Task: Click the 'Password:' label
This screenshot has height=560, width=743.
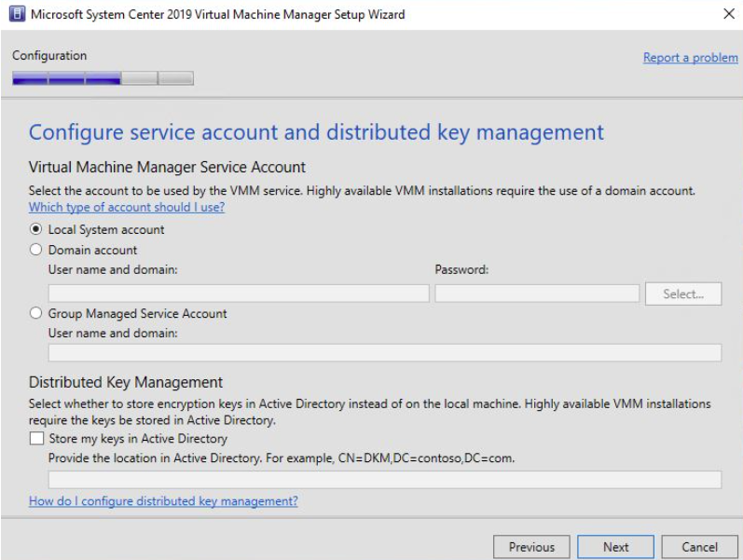Action: point(461,269)
